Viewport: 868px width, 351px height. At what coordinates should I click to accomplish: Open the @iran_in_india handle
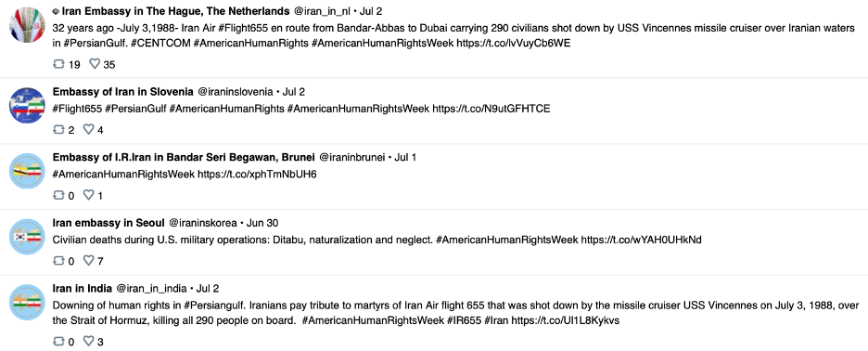coord(151,289)
